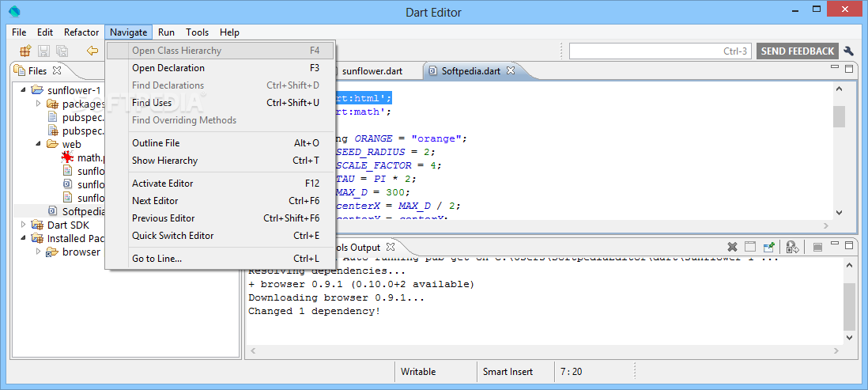This screenshot has width=868, height=390.
Task: Choose Quick Switch Editor entry
Action: pos(221,236)
